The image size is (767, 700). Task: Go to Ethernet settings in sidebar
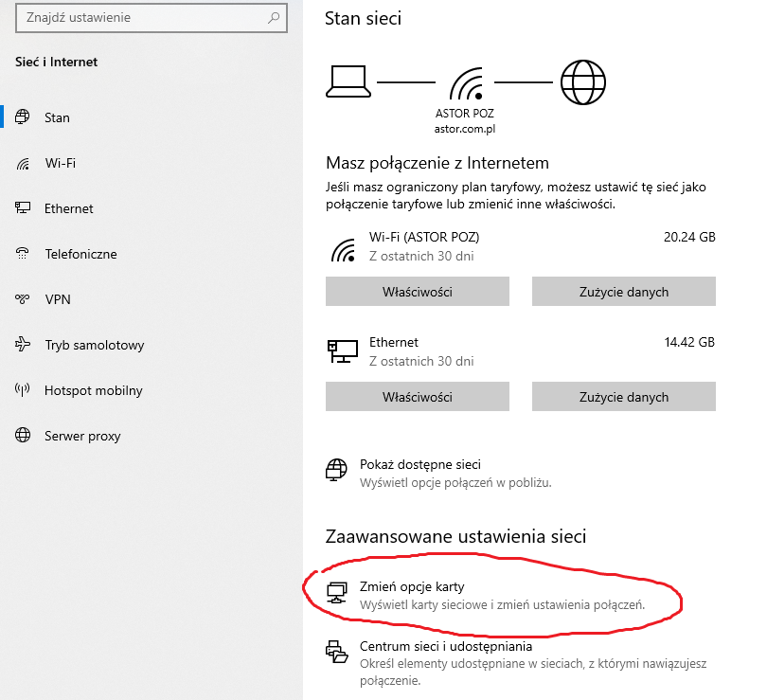(x=152, y=208)
